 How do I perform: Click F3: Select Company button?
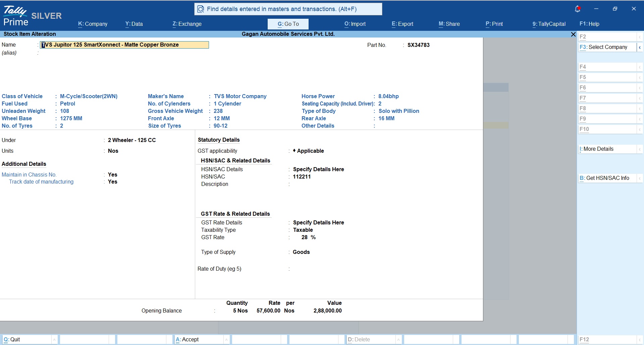607,47
